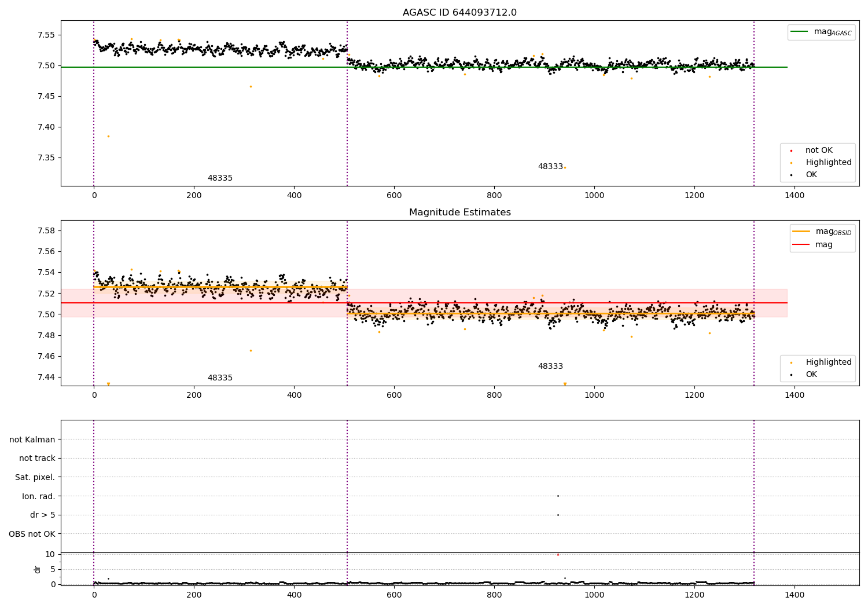Click the green line swatch in top legend
This screenshot has height=608, width=868.
click(x=799, y=32)
